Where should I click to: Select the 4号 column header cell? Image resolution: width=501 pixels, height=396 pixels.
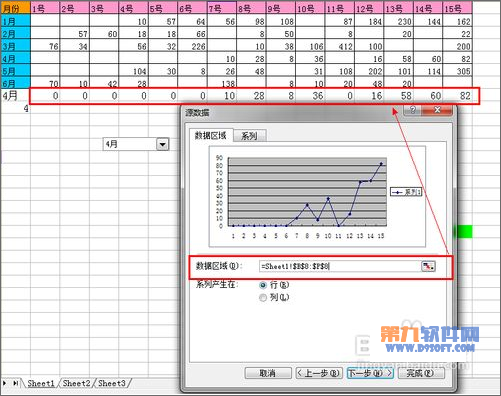[134, 9]
